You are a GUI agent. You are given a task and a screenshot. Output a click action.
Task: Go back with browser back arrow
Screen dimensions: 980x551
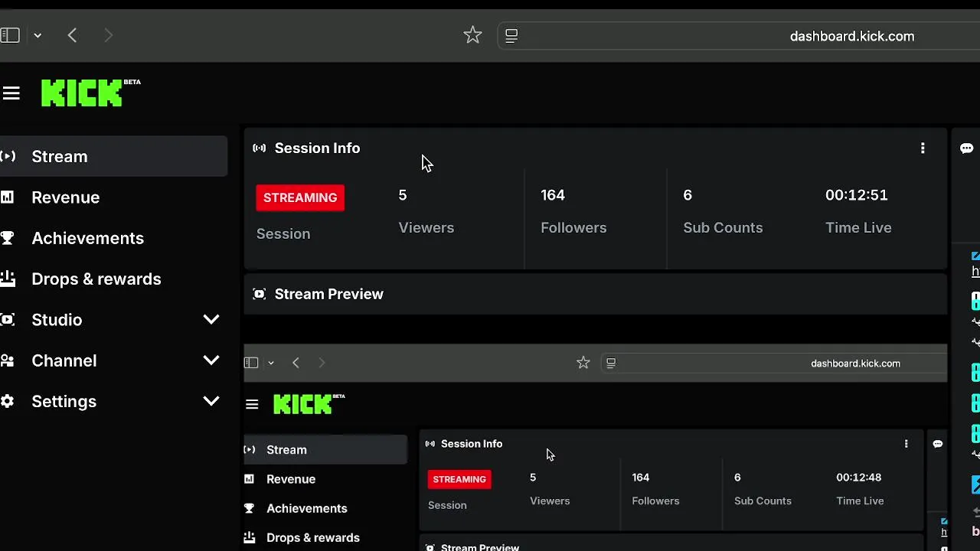click(72, 35)
